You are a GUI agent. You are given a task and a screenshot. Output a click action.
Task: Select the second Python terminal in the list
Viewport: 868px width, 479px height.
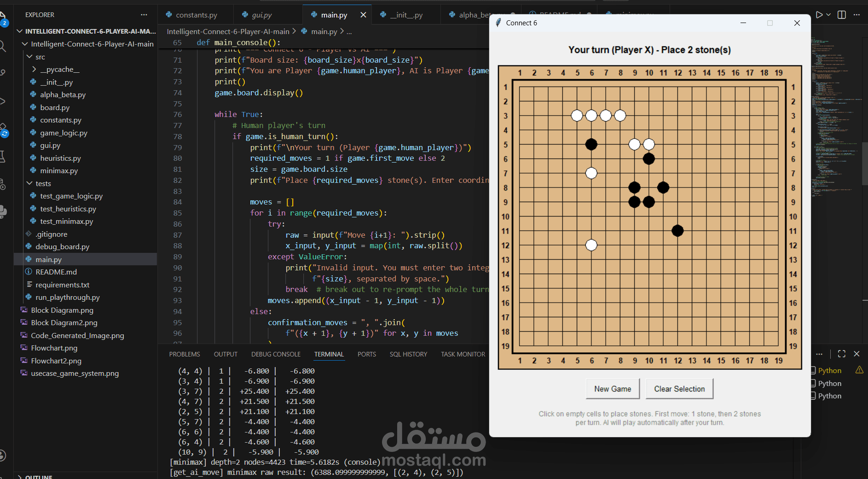(829, 383)
